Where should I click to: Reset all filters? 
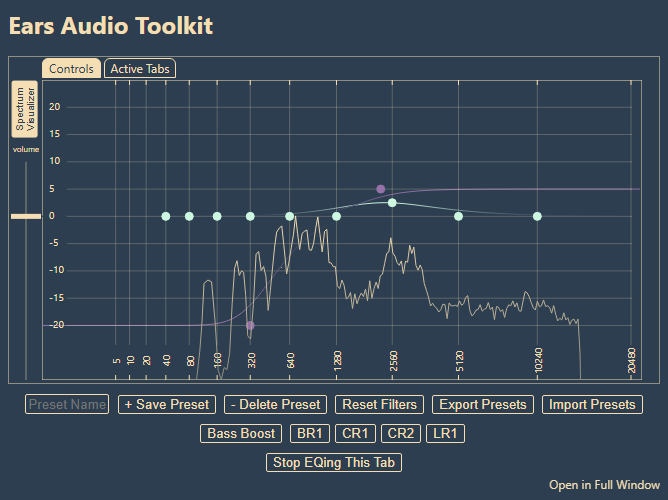coord(380,405)
